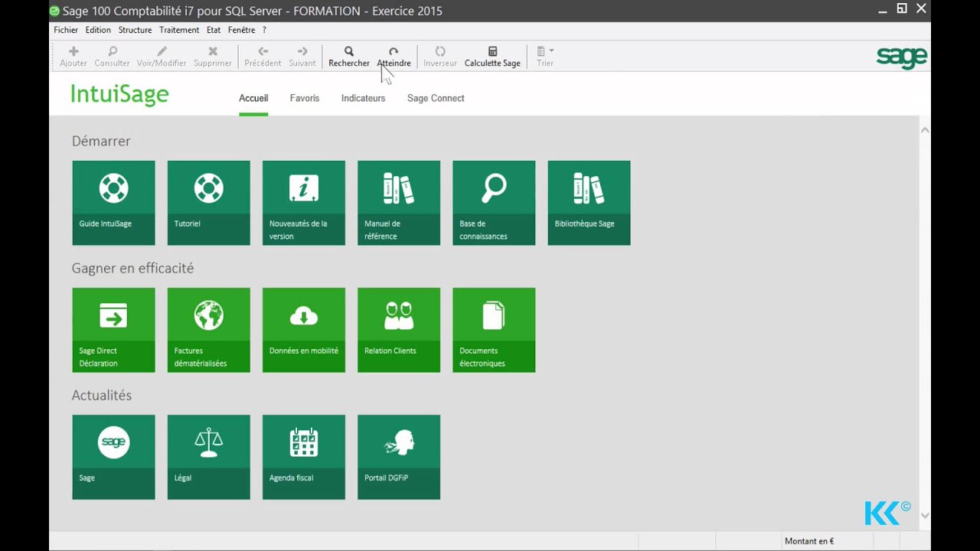Click Voir/Modifier in the toolbar

tap(162, 57)
